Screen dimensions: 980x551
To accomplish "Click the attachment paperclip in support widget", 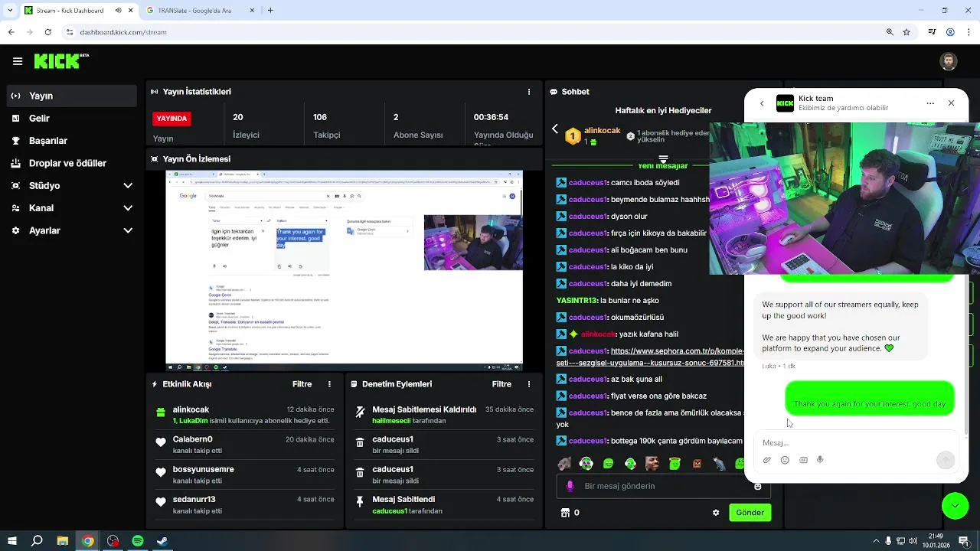I will coord(767,460).
